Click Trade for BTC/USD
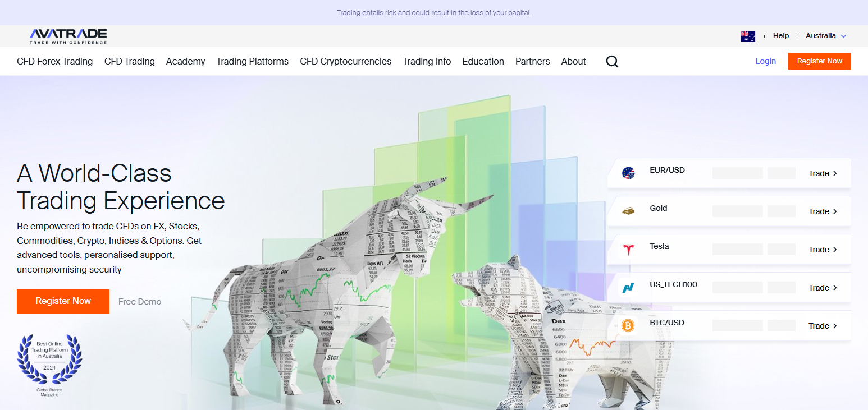The height and width of the screenshot is (410, 868). coord(819,326)
